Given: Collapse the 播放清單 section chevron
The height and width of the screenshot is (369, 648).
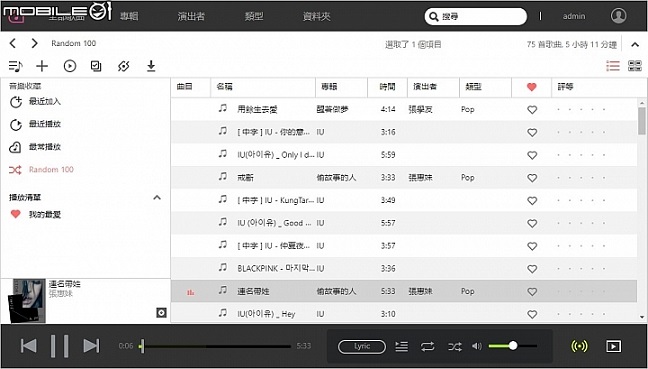Looking at the screenshot, I should (157, 198).
